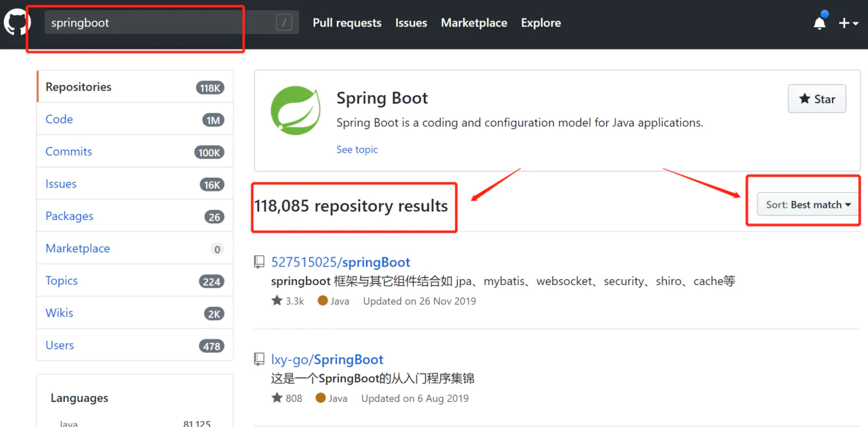Expand the Sort: Best match dropdown
Screen dimensions: 868x427
pyautogui.click(x=808, y=205)
